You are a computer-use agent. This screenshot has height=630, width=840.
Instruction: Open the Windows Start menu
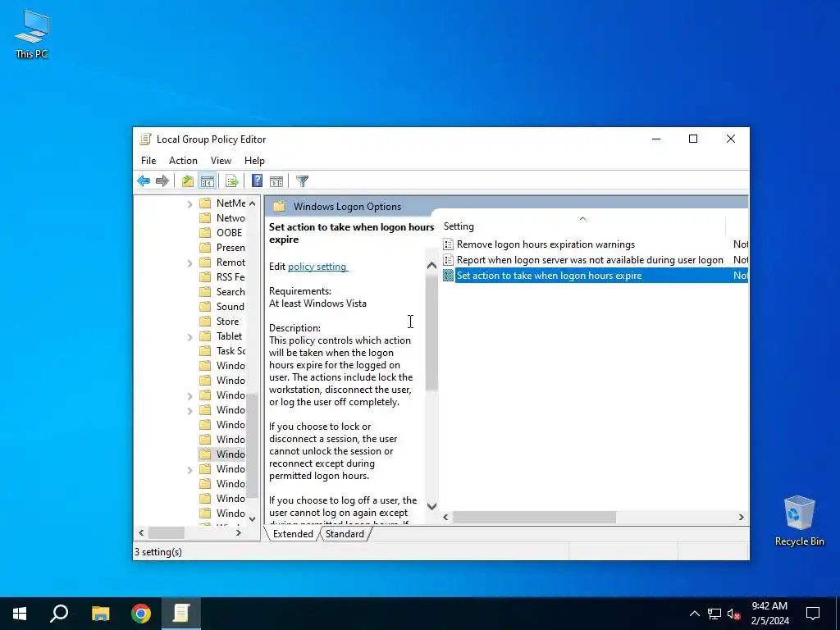pyautogui.click(x=20, y=614)
